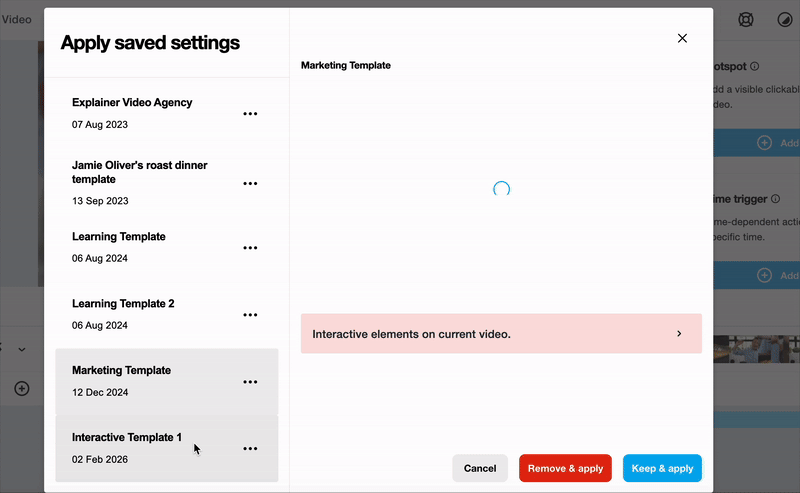The image size is (800, 493).
Task: Select the Marketing Template entry in the list
Action: pyautogui.click(x=167, y=382)
